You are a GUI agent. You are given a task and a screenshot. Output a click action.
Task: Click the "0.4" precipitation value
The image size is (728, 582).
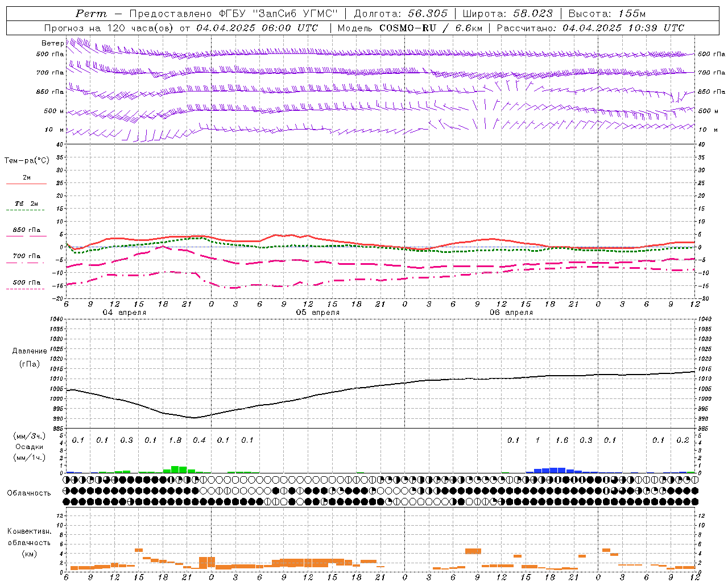pyautogui.click(x=199, y=440)
